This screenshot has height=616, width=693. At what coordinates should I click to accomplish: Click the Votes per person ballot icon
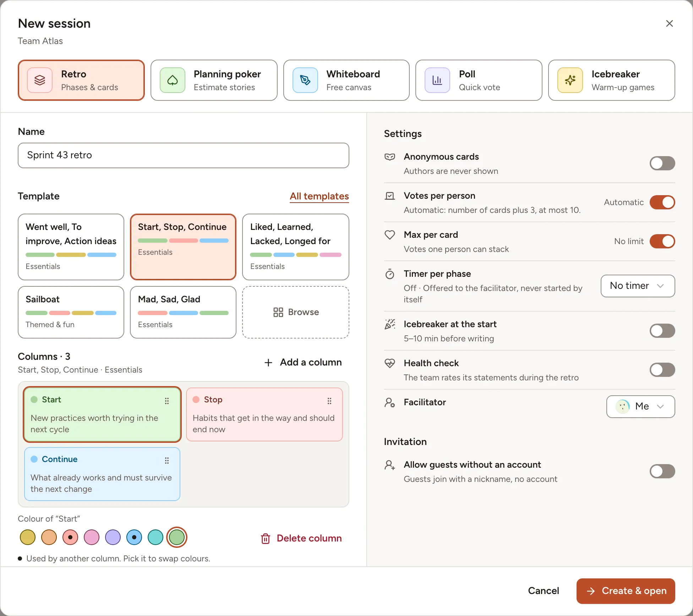coord(390,196)
